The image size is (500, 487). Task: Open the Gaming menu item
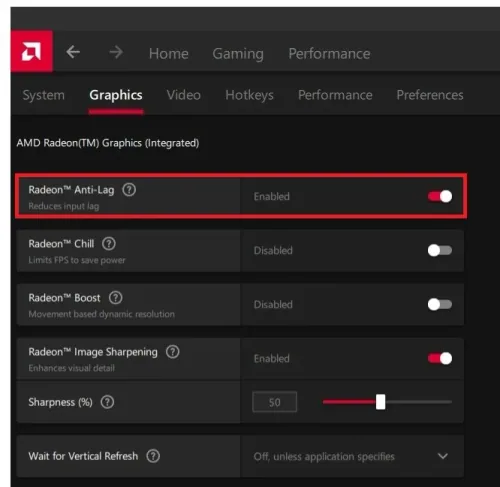[238, 54]
